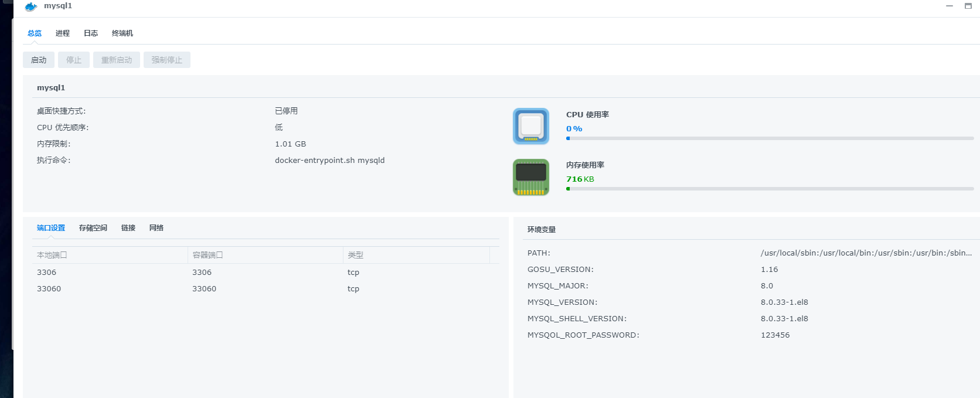Click tcp type in the 3306 row
Viewport: 980px width, 398px height.
[x=353, y=273]
